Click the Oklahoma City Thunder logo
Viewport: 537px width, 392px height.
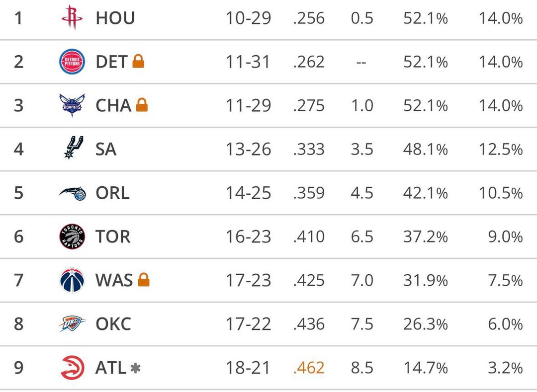click(x=72, y=324)
